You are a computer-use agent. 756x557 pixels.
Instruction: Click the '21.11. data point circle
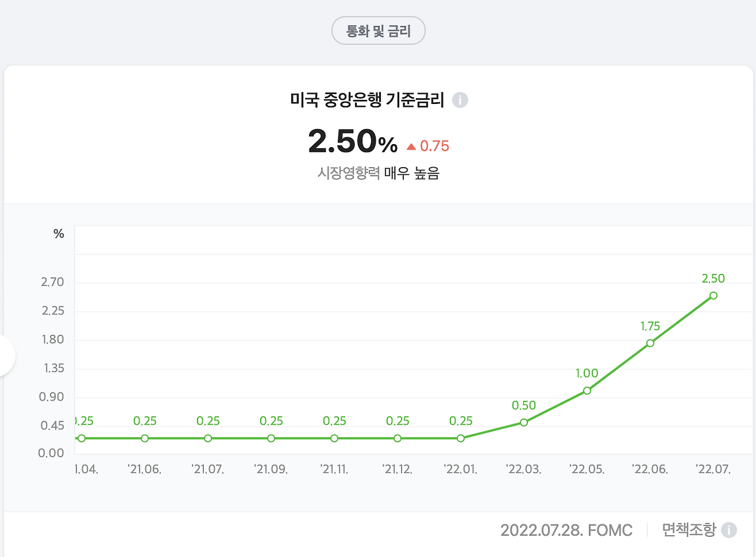pyautogui.click(x=334, y=438)
